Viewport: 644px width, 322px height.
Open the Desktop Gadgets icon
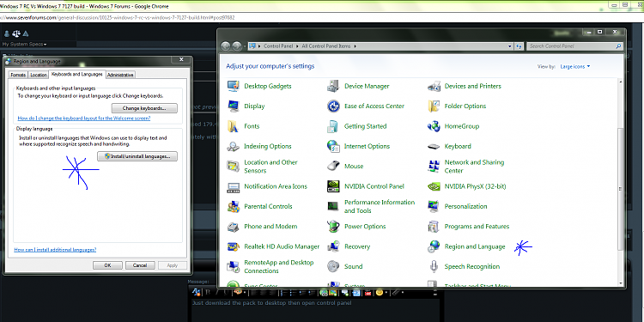pyautogui.click(x=234, y=86)
